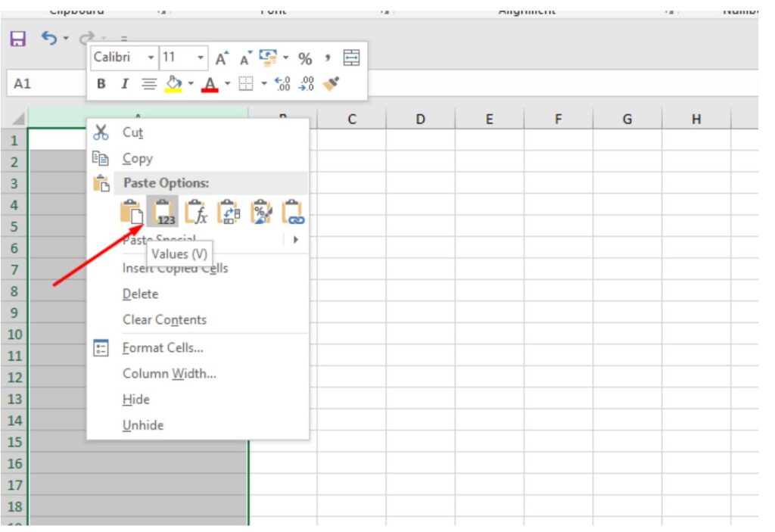Click the Paste Values (123) icon

coord(163,212)
